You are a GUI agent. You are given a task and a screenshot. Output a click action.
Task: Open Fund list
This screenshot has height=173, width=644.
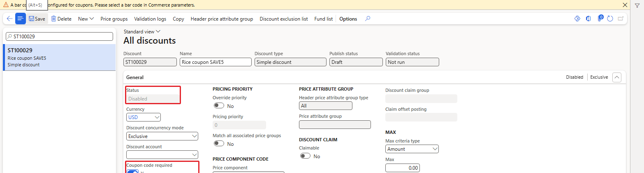coord(324,19)
